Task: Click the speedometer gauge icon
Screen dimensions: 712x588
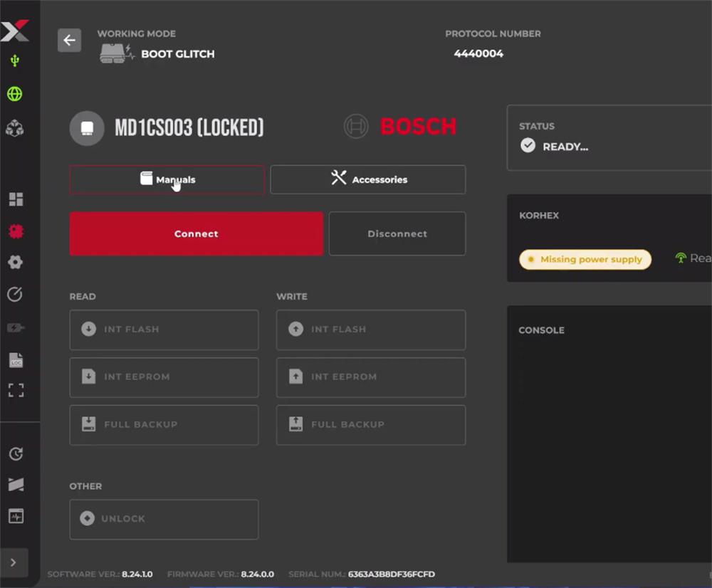Action: (x=14, y=294)
